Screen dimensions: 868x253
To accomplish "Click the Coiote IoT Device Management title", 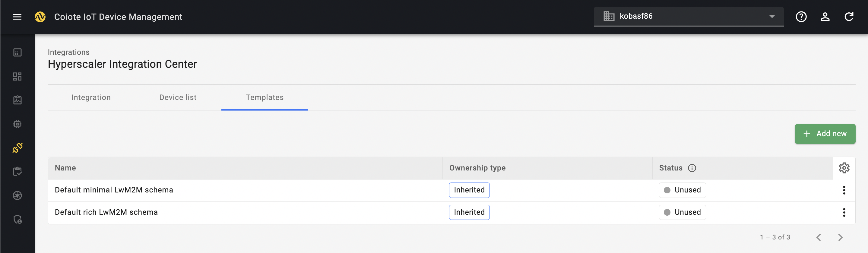I will (118, 17).
